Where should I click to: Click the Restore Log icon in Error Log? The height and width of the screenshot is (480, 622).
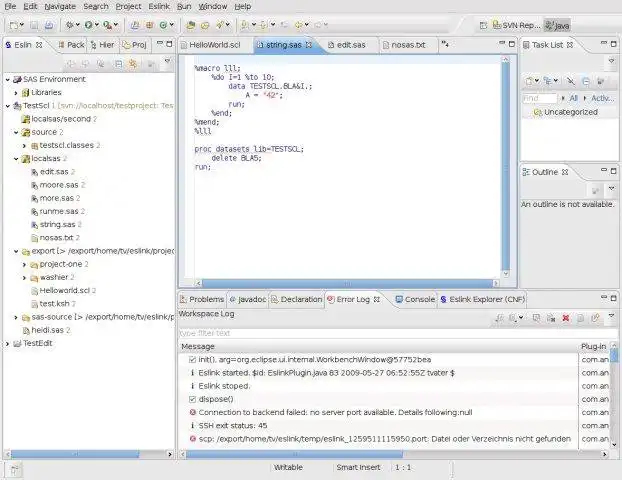coord(595,318)
